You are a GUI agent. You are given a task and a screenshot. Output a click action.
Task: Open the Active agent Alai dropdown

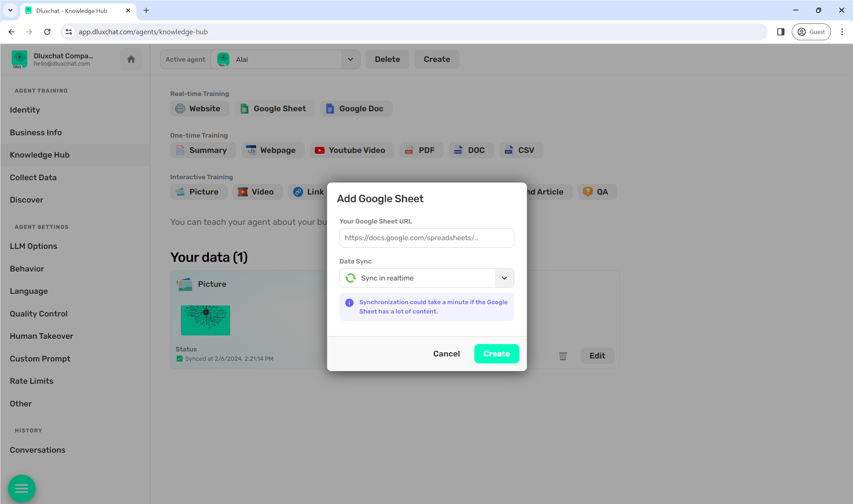350,59
